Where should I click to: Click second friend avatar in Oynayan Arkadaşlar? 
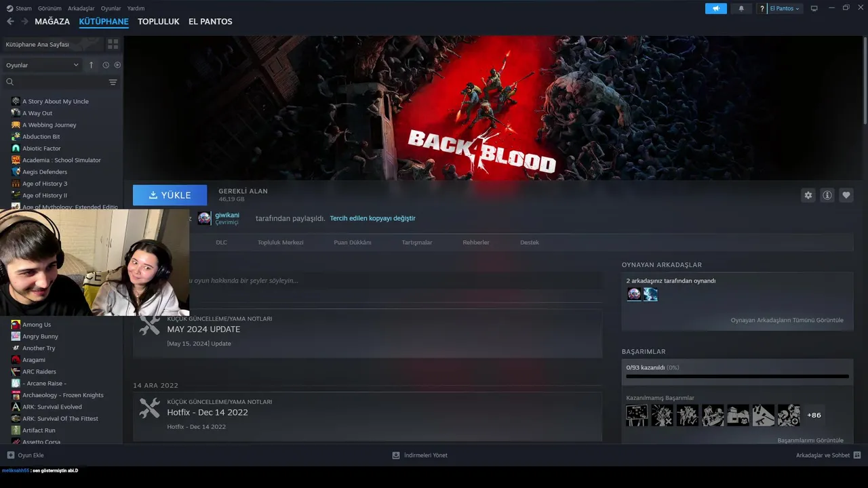[x=650, y=294]
